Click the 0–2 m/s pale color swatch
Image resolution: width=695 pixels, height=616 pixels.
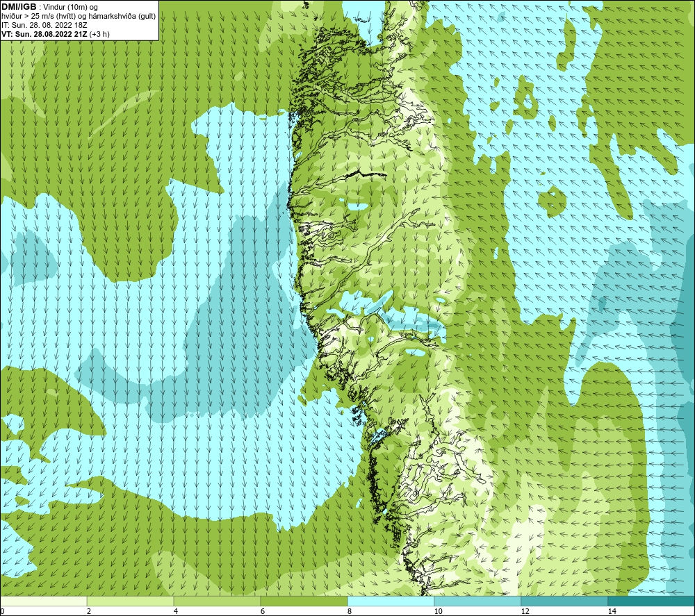click(43, 601)
